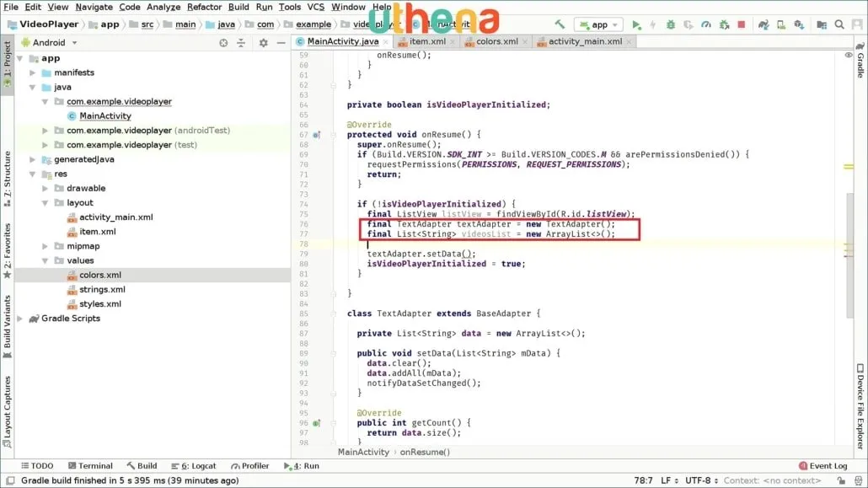This screenshot has width=868, height=488.
Task: Toggle read-only lock icon in status bar
Action: tap(841, 480)
